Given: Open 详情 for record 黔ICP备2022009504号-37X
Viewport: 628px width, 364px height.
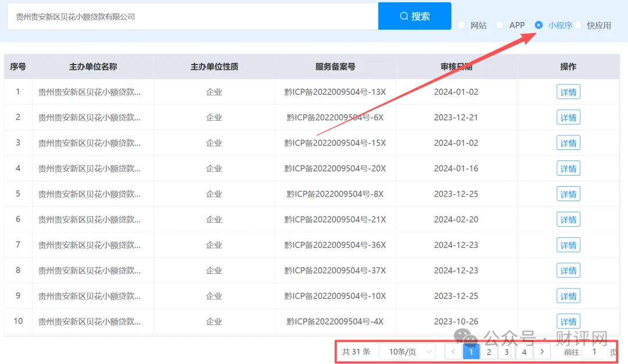Looking at the screenshot, I should point(568,271).
